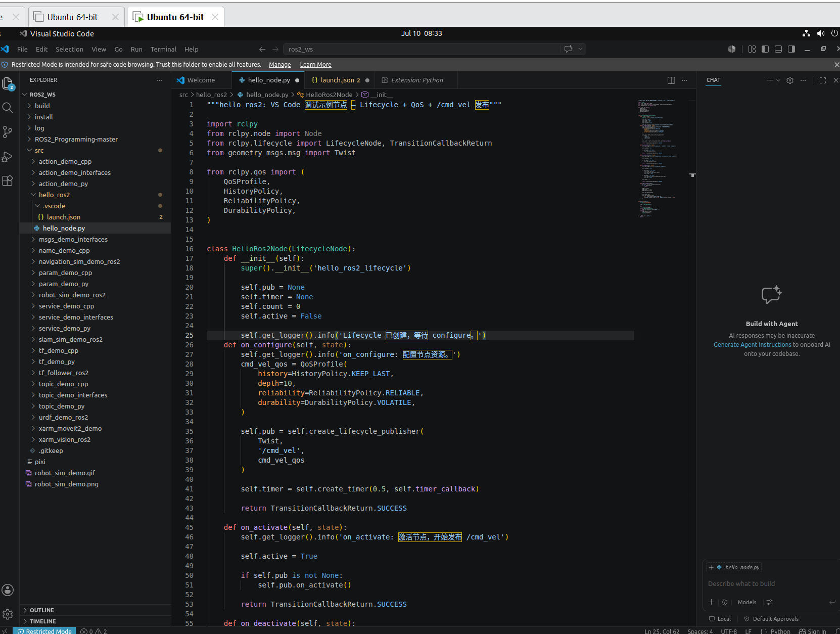Screen dimensions: 840x634
Task: Toggle the secondary side bar visibility
Action: pyautogui.click(x=791, y=49)
